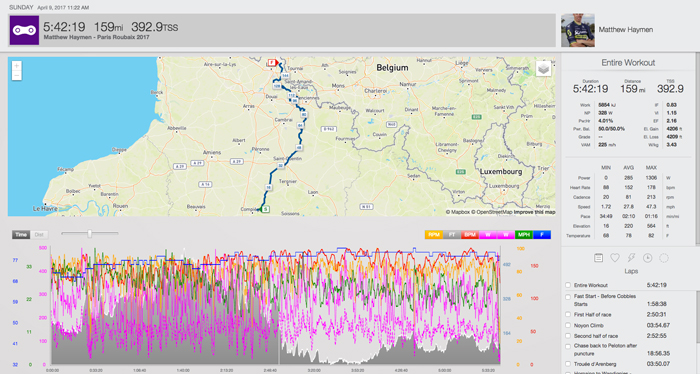Zoom out on the route map
700x374 pixels.
[17, 75]
